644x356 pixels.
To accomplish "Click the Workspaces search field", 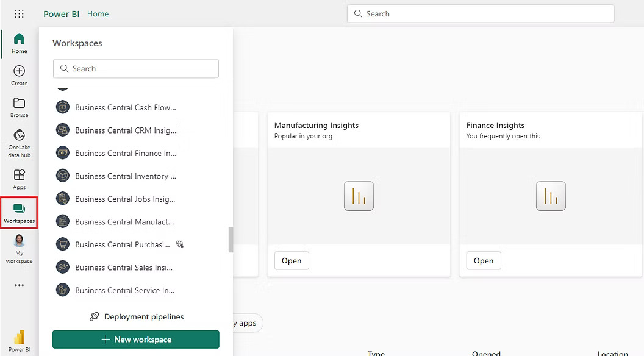I will tap(135, 69).
